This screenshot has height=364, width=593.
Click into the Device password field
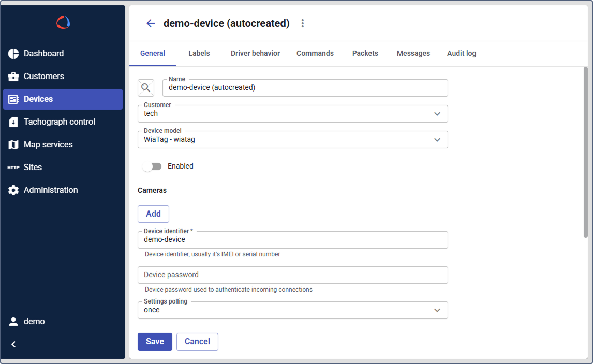[292, 275]
